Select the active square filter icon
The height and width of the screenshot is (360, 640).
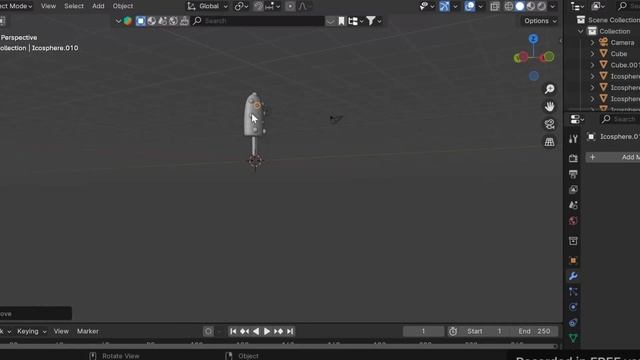(140, 21)
